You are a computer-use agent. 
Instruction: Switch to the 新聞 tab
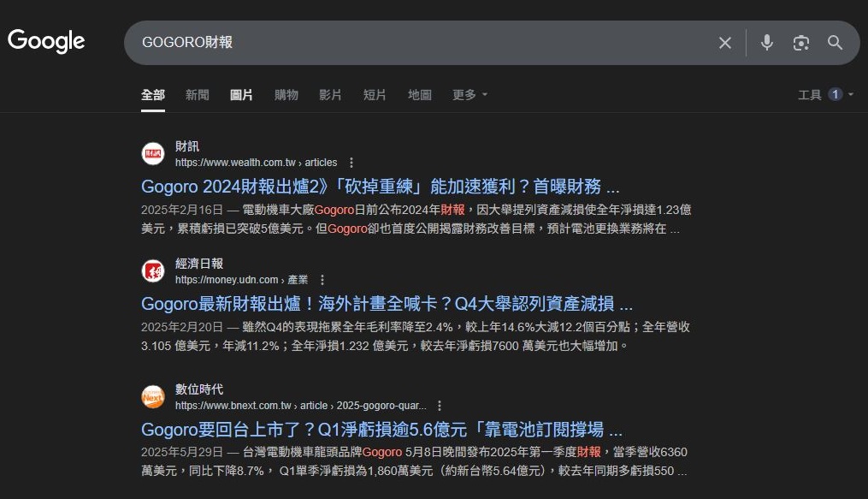coord(197,95)
